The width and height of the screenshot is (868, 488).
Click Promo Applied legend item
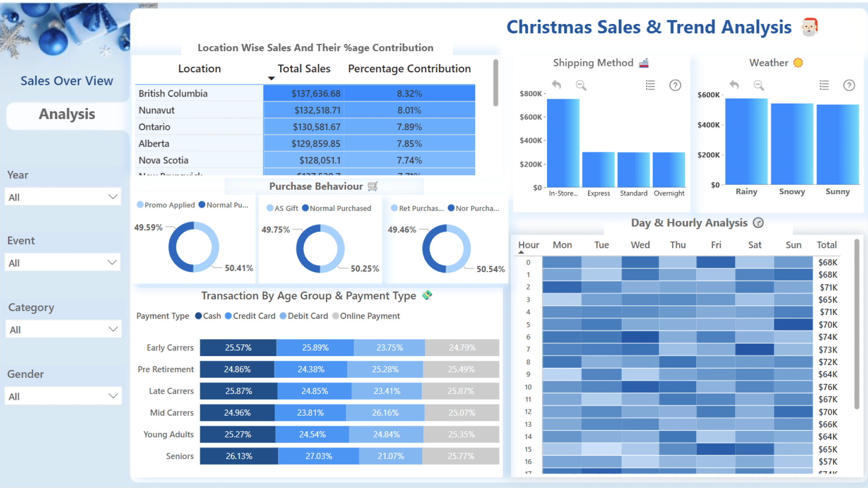(165, 205)
